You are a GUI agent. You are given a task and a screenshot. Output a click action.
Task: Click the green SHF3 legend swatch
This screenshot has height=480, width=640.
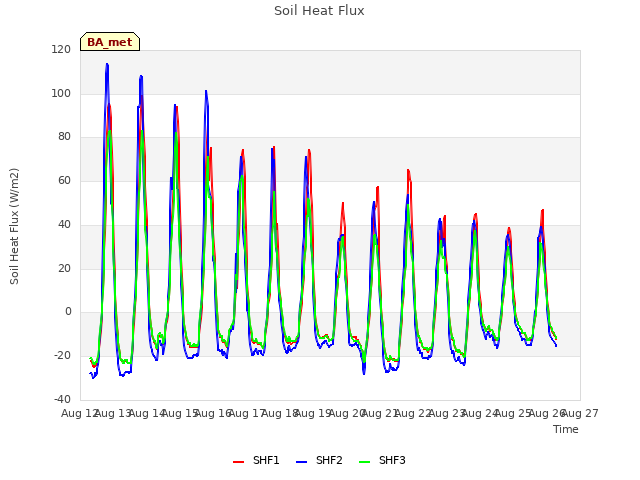pyautogui.click(x=364, y=462)
